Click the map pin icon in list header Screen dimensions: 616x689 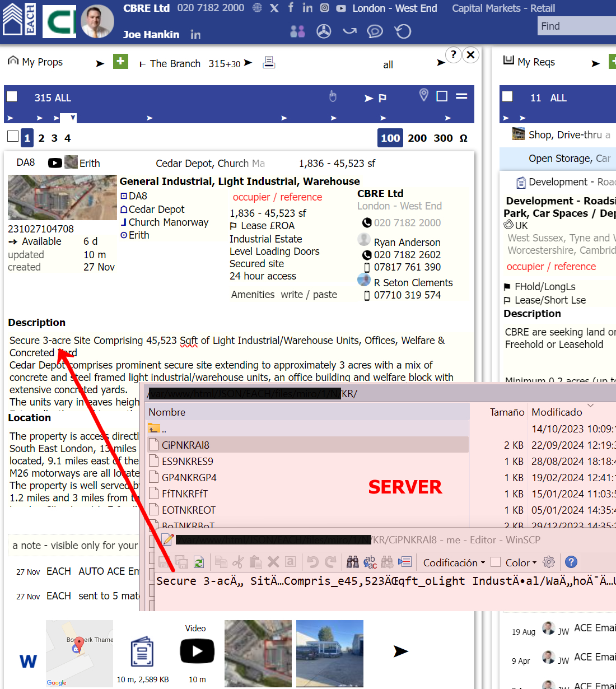pos(424,95)
